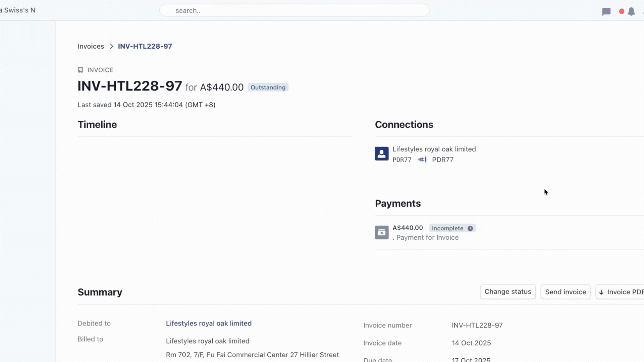The width and height of the screenshot is (644, 362).
Task: Click the Incomplete payment status badge
Action: pos(447,228)
